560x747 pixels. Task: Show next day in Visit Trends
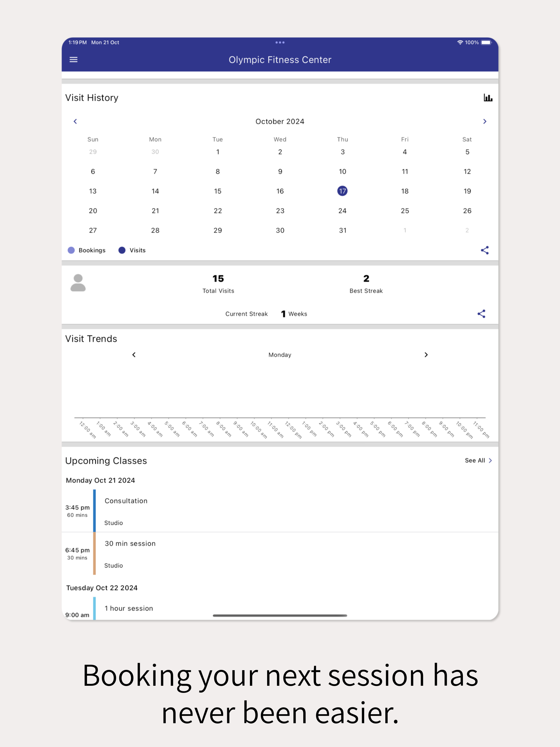tap(426, 355)
